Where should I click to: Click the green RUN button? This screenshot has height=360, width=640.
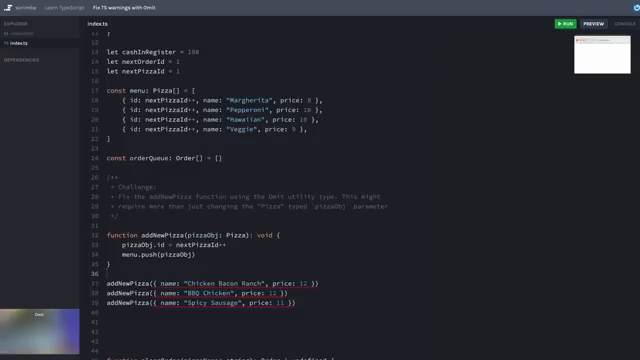point(565,24)
